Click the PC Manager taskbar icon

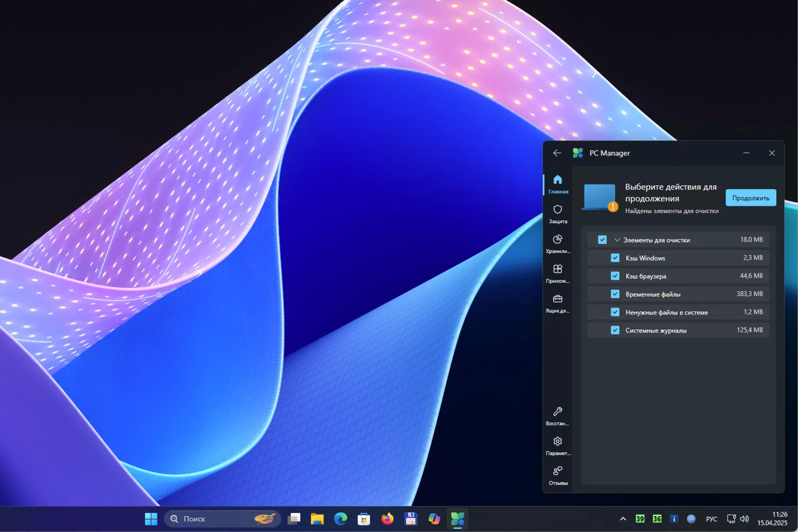click(x=458, y=519)
